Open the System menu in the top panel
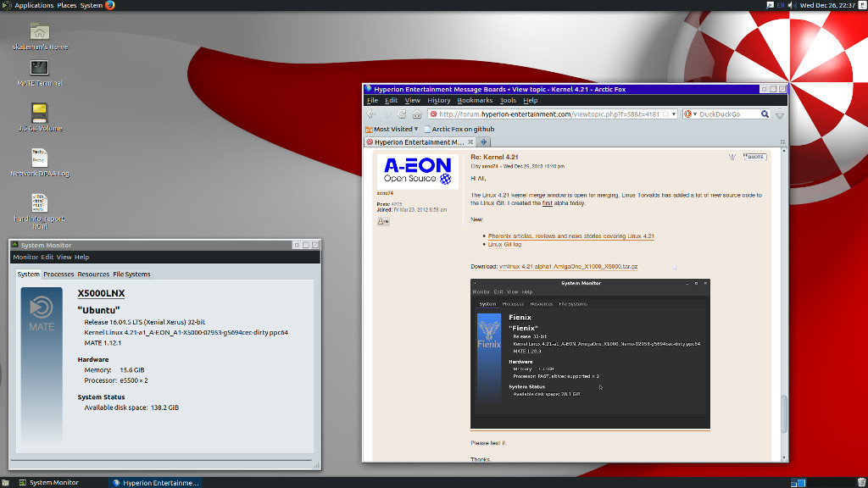The width and height of the screenshot is (868, 488). pyautogui.click(x=92, y=6)
